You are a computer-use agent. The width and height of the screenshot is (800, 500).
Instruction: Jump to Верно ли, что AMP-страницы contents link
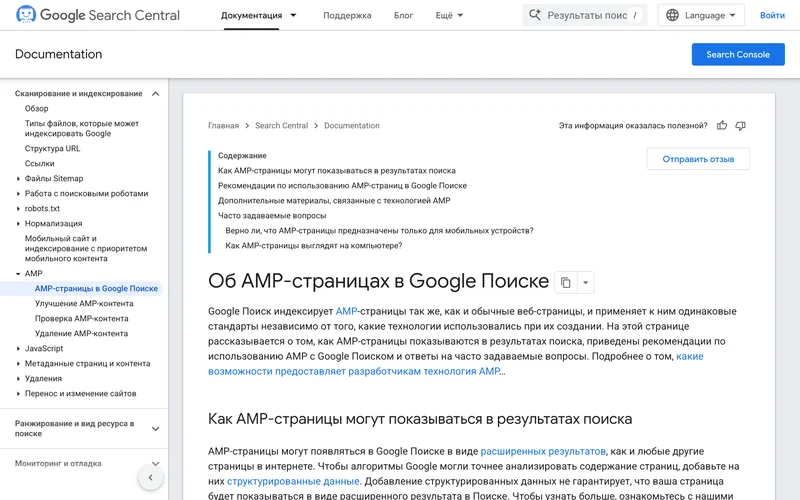point(380,231)
